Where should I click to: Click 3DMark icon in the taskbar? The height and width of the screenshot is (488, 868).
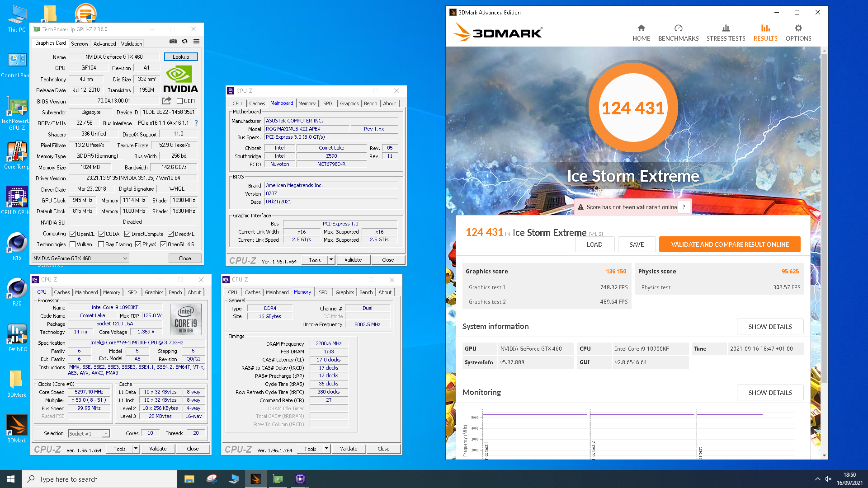tap(256, 479)
